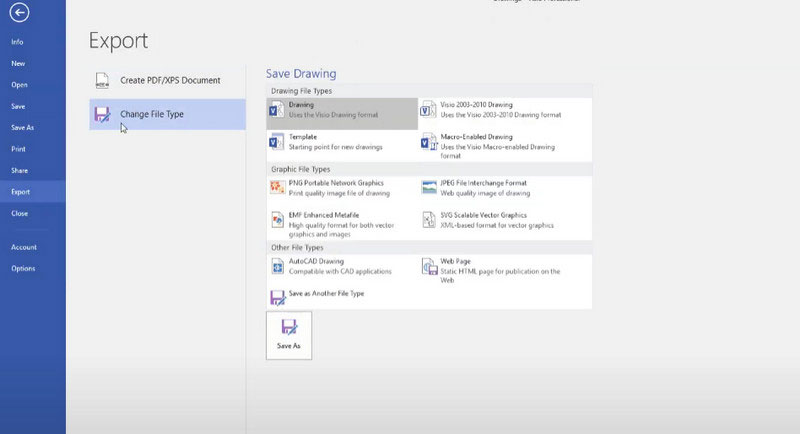The image size is (800, 434).
Task: Open Visio Options
Action: pos(23,268)
